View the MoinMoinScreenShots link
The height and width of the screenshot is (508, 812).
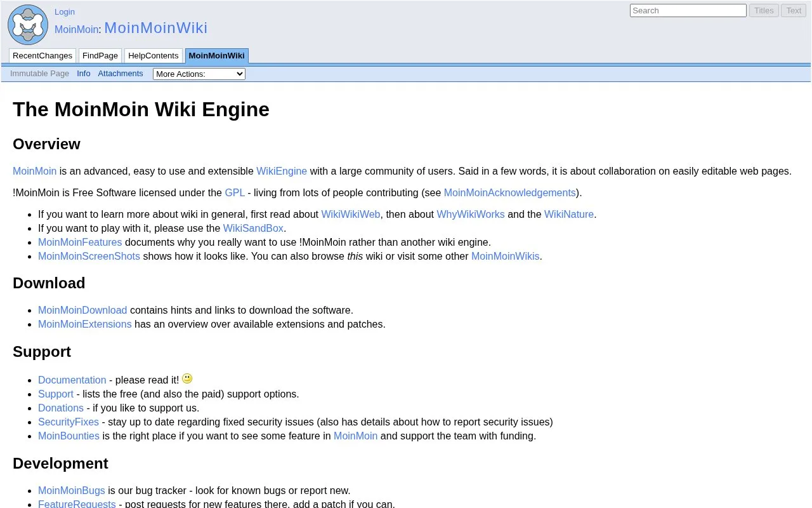point(89,256)
